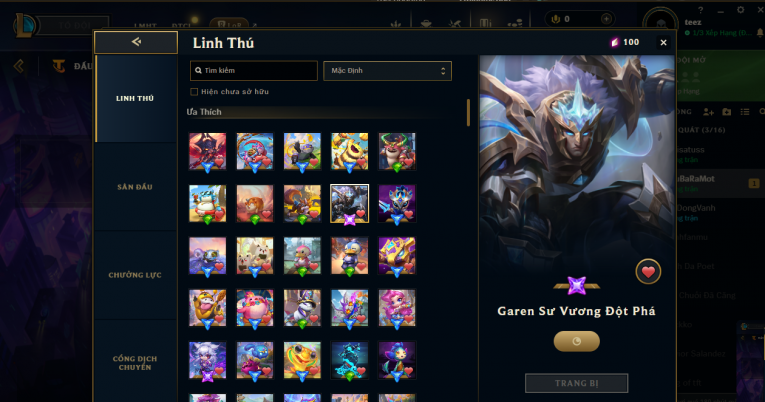Select the highlighted Garen Sư Vương thumbnail

[x=349, y=203]
